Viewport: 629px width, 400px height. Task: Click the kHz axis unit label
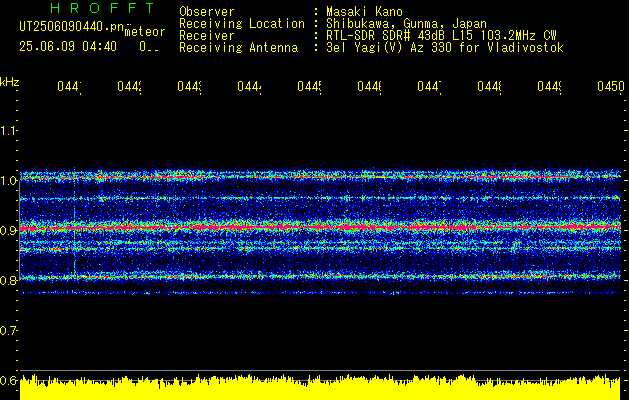pos(10,82)
